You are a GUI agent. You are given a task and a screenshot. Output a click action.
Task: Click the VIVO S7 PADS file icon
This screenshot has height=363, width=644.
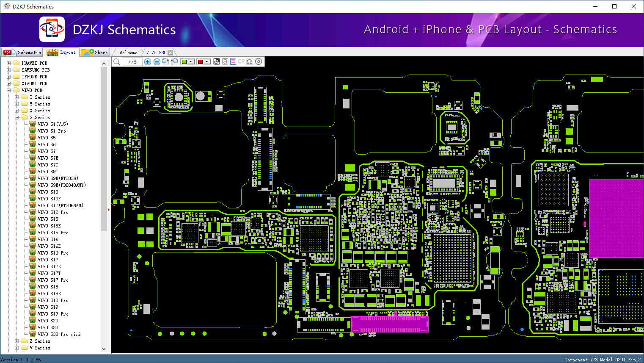[33, 151]
